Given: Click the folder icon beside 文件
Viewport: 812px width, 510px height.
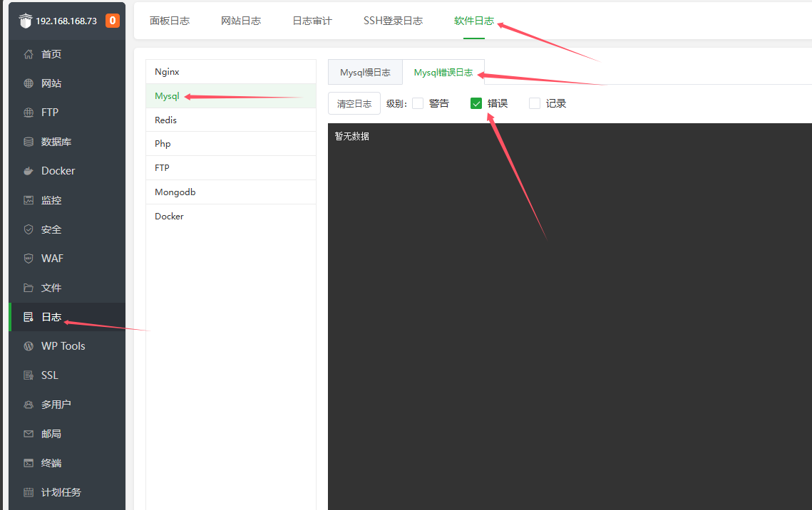Looking at the screenshot, I should tap(29, 288).
